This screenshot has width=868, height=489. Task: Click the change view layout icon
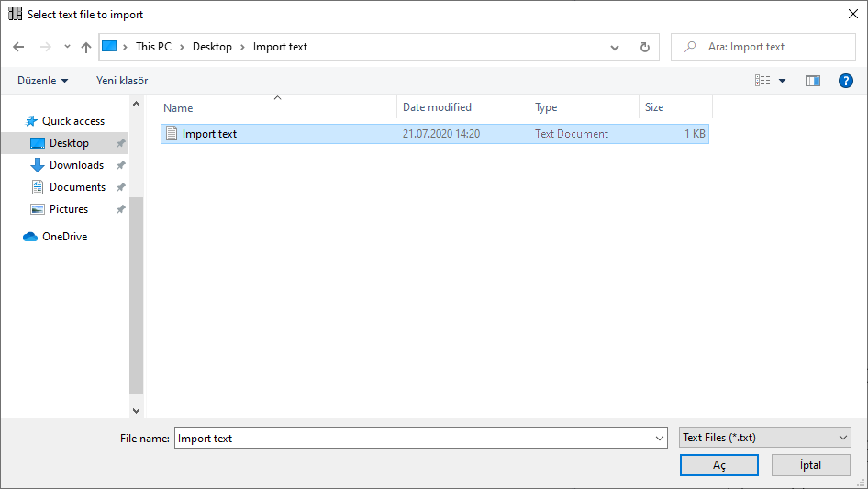click(762, 81)
